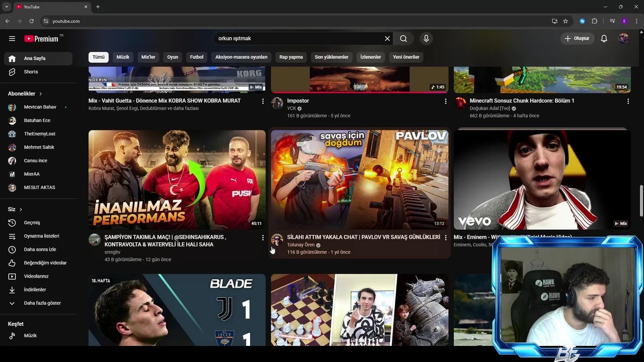Image resolution: width=644 pixels, height=362 pixels.
Task: Click the YouTube Premium logo
Action: 41,39
